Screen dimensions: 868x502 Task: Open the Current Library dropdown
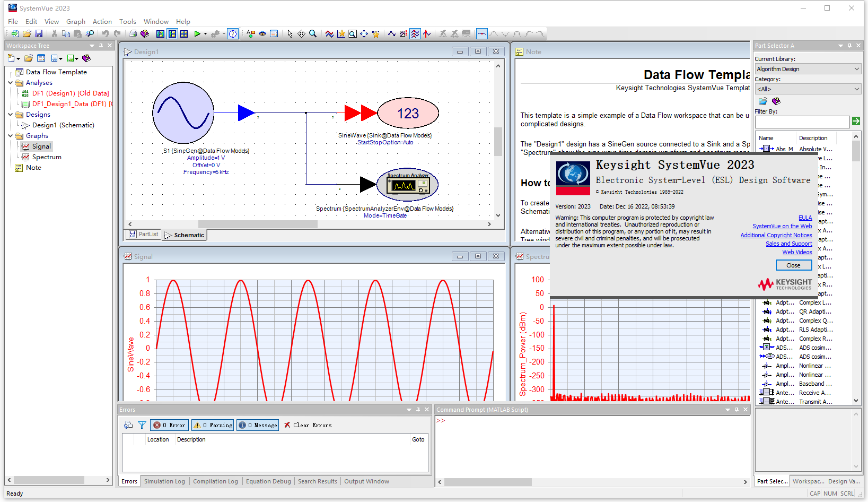pyautogui.click(x=808, y=69)
